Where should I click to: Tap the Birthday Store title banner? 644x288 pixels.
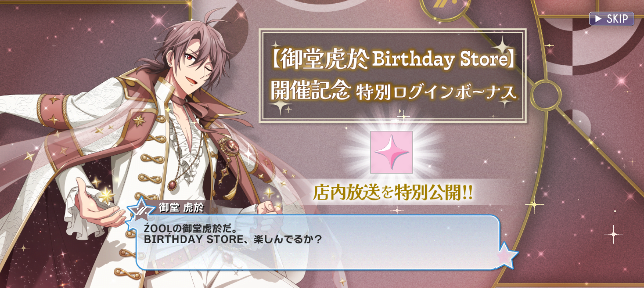coord(393,76)
